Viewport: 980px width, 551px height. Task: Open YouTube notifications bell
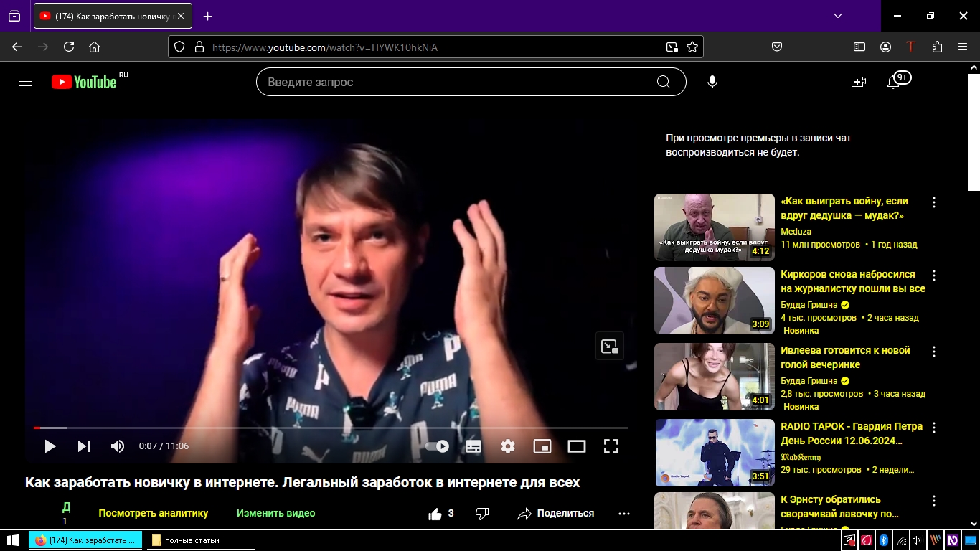coord(893,82)
